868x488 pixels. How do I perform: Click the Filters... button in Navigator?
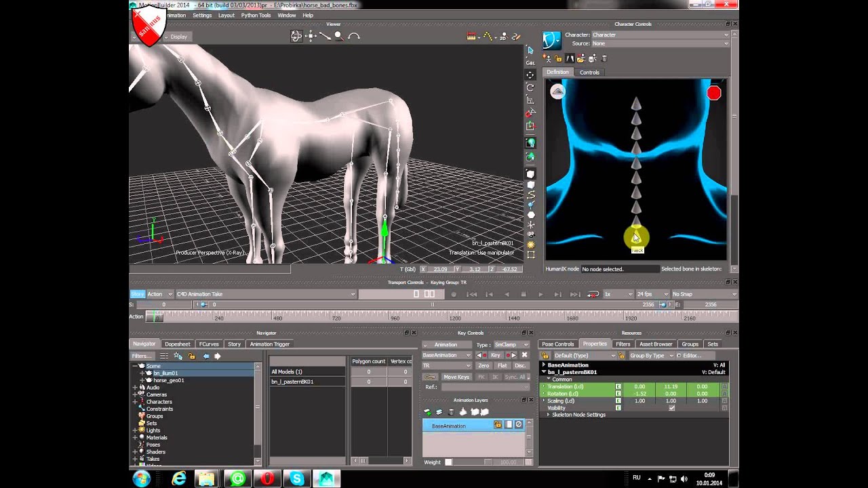(x=142, y=356)
